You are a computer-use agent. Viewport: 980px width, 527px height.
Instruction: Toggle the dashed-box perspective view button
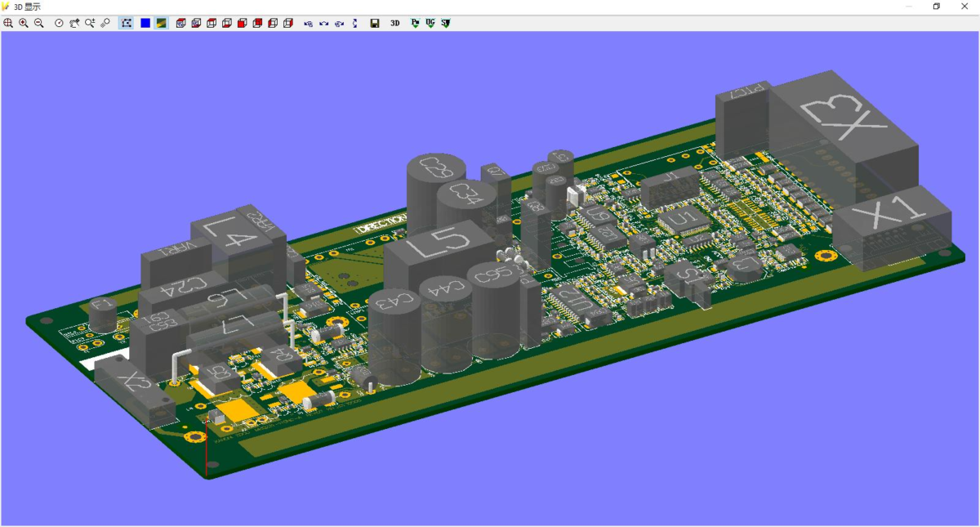click(x=127, y=23)
